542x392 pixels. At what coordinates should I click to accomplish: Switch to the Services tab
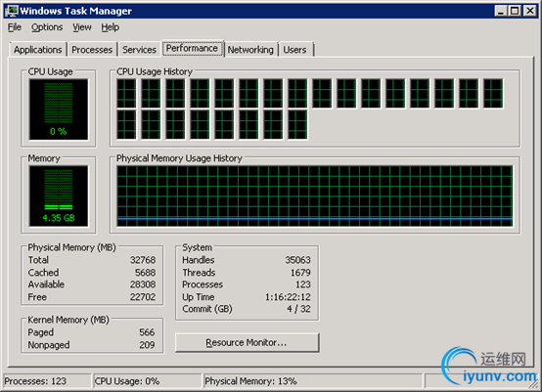pyautogui.click(x=139, y=50)
